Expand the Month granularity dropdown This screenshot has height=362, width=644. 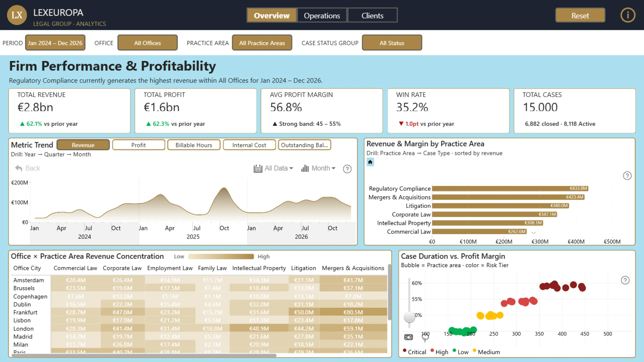click(x=323, y=168)
